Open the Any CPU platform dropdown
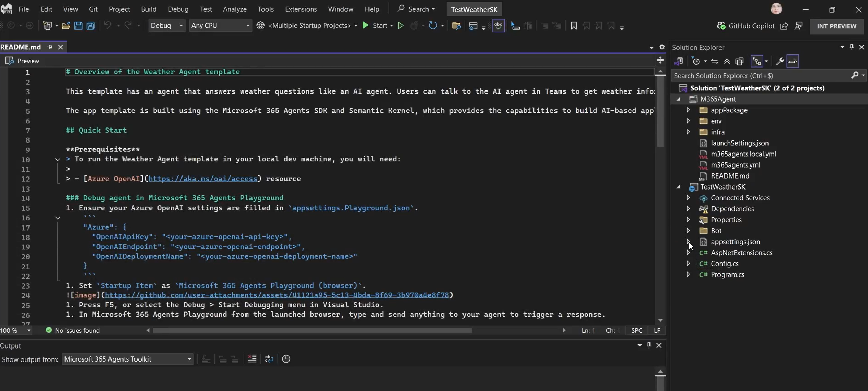The width and height of the screenshot is (868, 391). (221, 25)
